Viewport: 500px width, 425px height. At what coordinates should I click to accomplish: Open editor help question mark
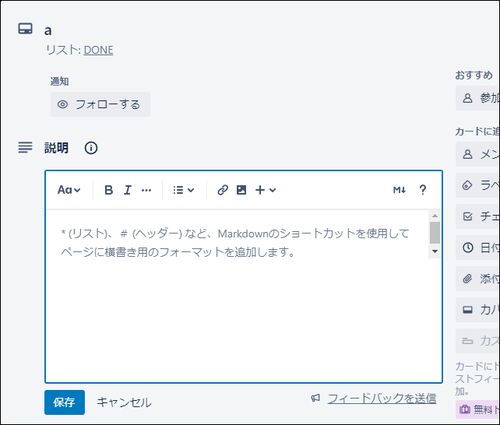coord(423,190)
